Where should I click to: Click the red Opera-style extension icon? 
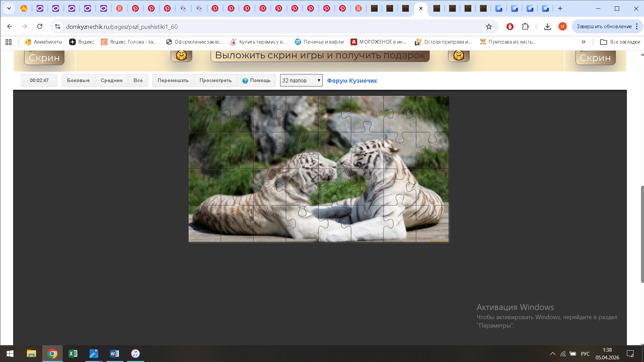[510, 26]
